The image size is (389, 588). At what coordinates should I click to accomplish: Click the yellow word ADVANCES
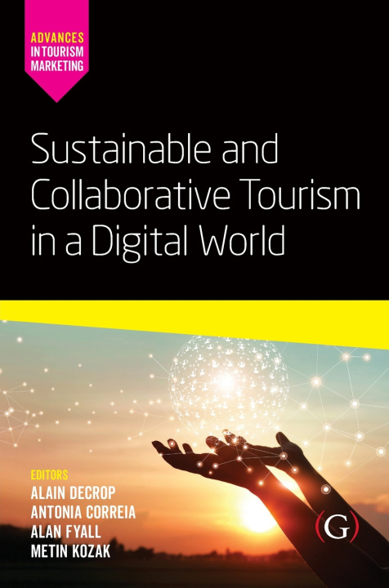[57, 38]
